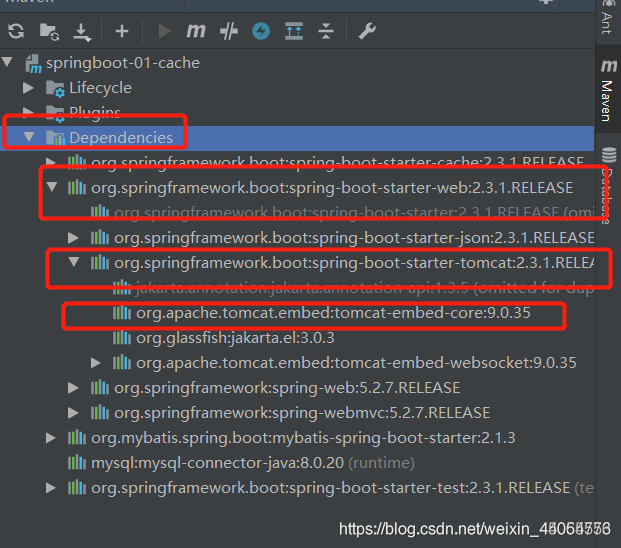Collapse springboot-01-cache project node
The image size is (621, 548).
(8, 62)
